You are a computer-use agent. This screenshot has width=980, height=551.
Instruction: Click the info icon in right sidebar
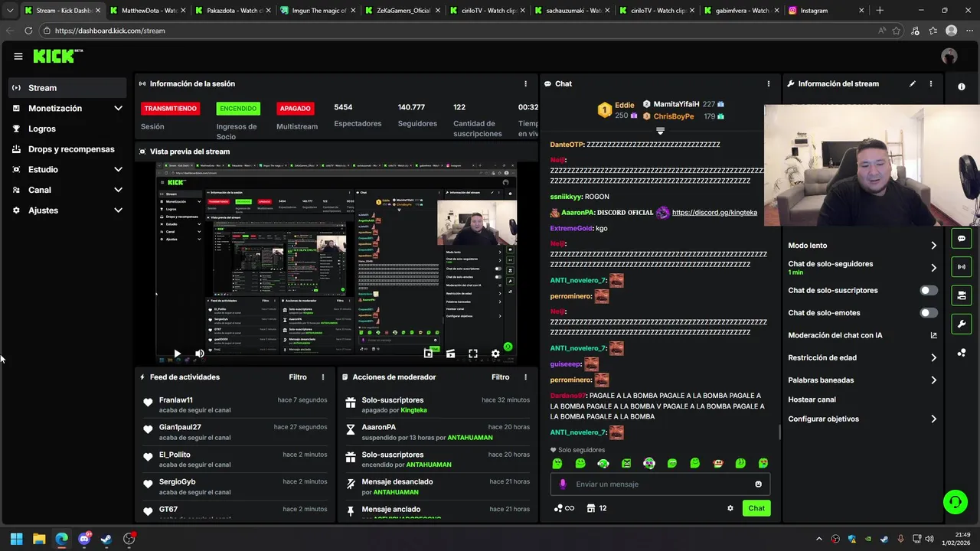click(962, 86)
